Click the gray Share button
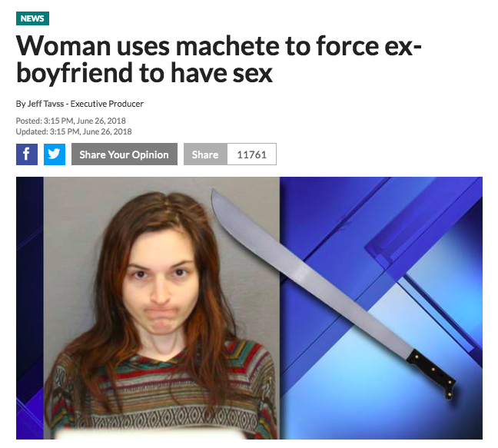Image resolution: width=498 pixels, height=448 pixels. (x=205, y=154)
